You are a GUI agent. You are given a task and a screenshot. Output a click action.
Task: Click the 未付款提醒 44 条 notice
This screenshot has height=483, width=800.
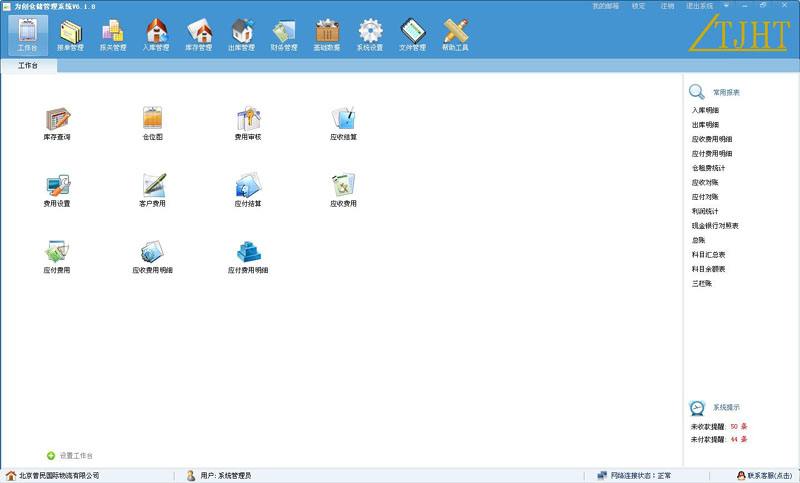coord(719,439)
